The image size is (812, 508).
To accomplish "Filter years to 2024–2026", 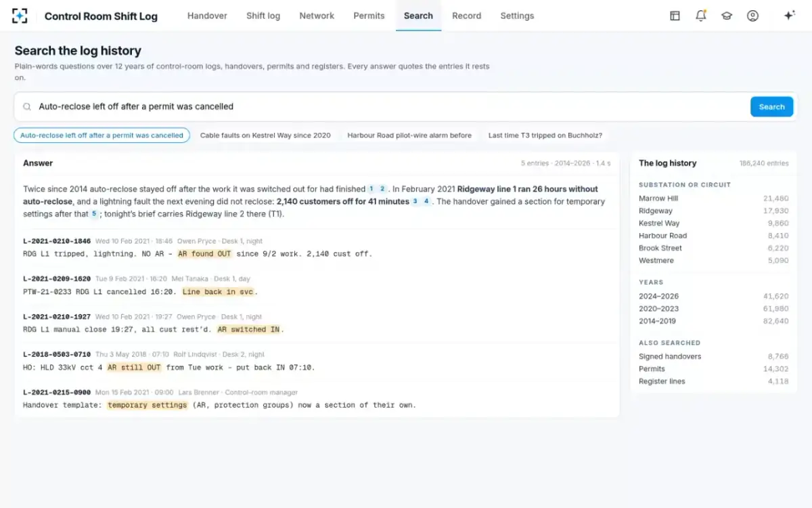I will [x=713, y=296].
